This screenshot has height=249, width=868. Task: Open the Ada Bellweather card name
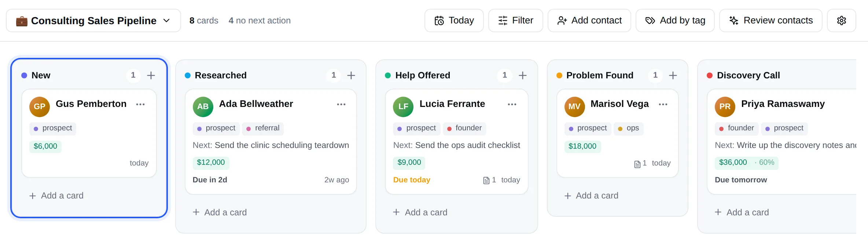256,104
